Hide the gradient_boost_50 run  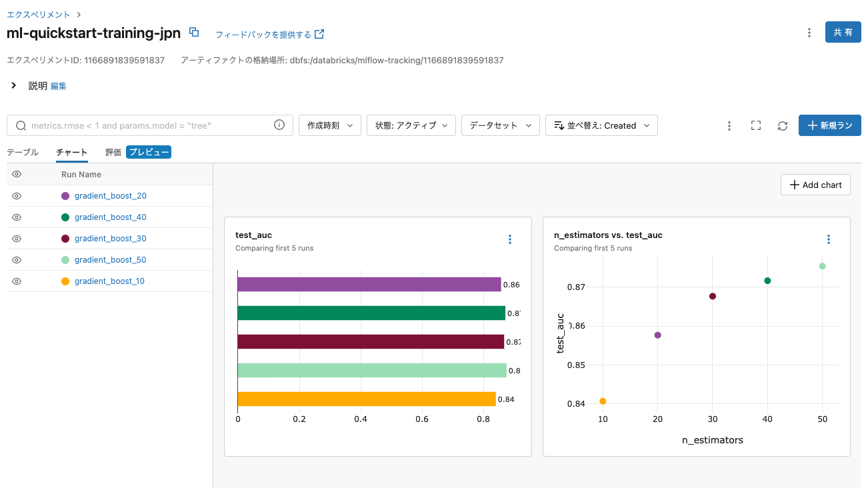coord(17,260)
